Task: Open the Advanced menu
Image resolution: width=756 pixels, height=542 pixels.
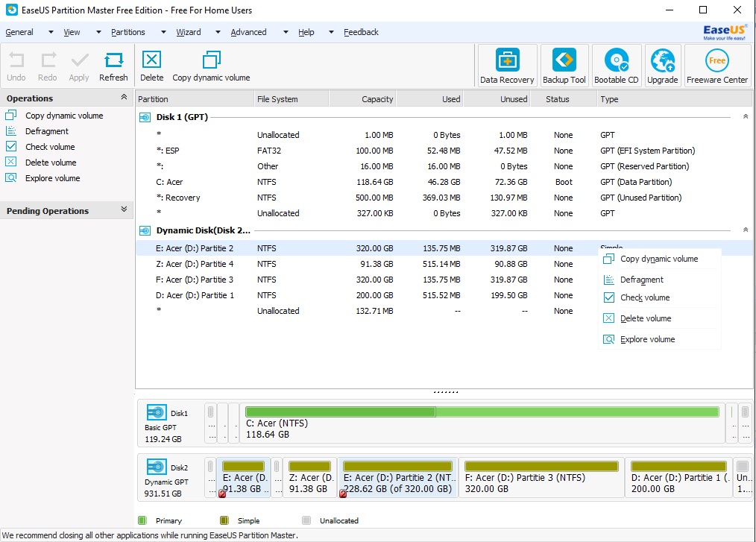Action: [248, 32]
